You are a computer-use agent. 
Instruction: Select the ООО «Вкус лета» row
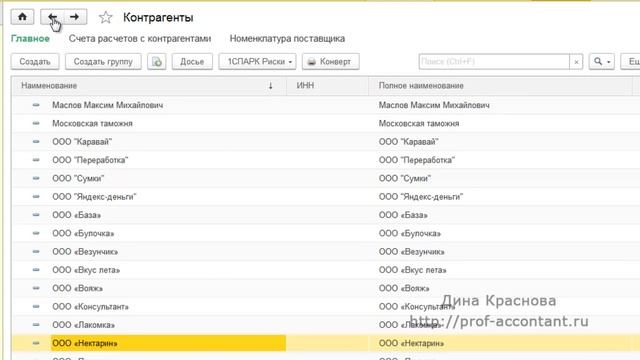[x=326, y=270]
